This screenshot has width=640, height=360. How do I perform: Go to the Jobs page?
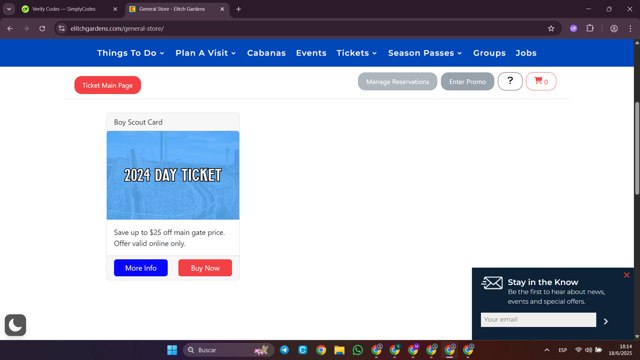526,53
